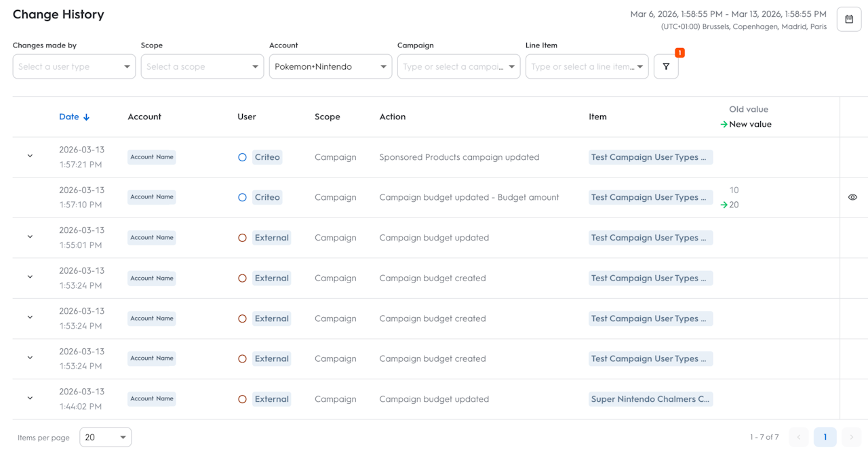Screen dimensions: 868x456
Task: Open the Scope filter dropdown
Action: pyautogui.click(x=202, y=66)
